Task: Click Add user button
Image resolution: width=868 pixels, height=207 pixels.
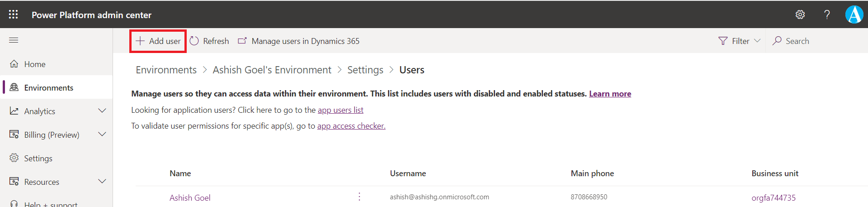Action: coord(158,41)
